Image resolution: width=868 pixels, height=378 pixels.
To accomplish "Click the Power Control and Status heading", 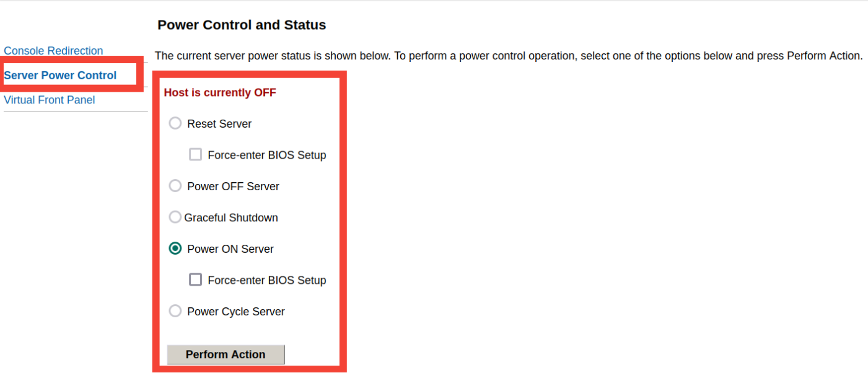I will (x=242, y=25).
